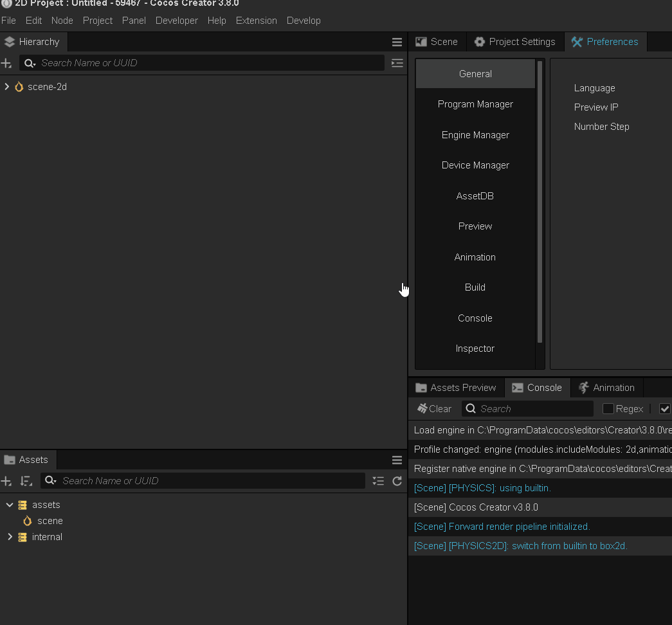672x625 pixels.
Task: Open the Assets sort order icon
Action: click(x=26, y=481)
